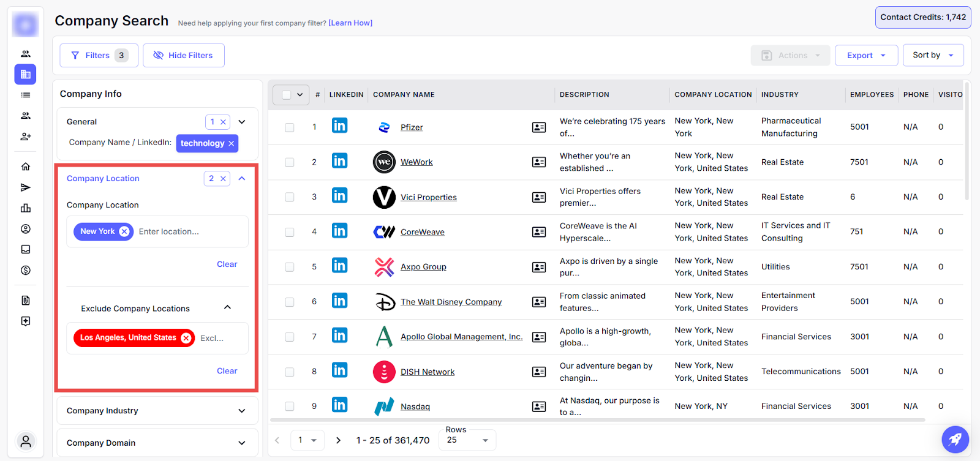
Task: Check the box for Pfizer row
Action: pos(289,127)
